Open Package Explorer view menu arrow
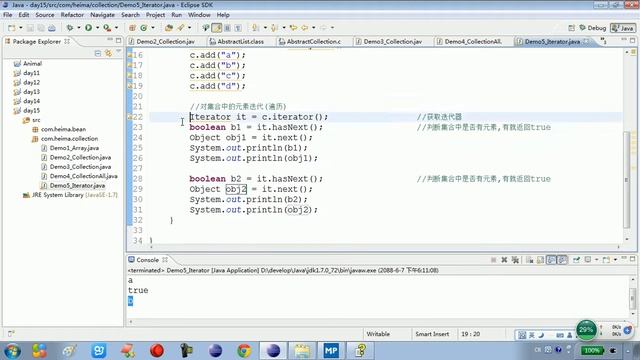 119,52
